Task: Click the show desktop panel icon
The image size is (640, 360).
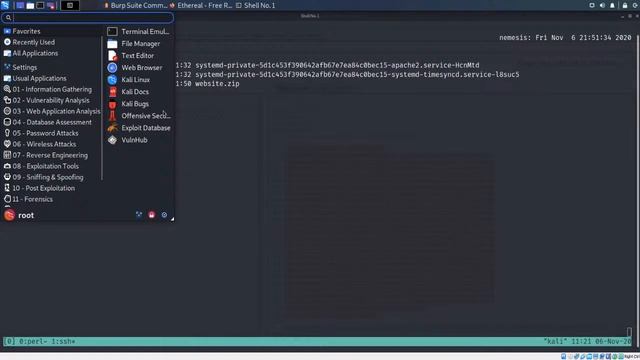Action: tap(20, 6)
